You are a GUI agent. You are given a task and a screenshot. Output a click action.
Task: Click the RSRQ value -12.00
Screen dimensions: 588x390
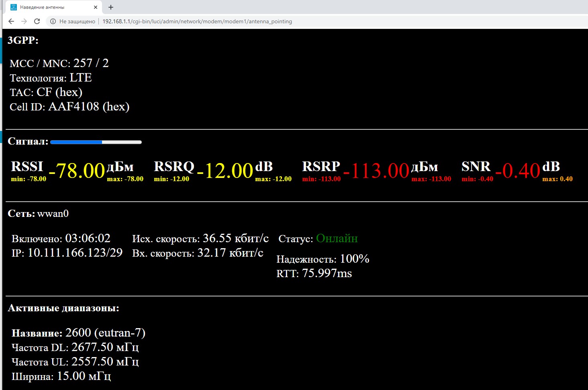(x=225, y=171)
